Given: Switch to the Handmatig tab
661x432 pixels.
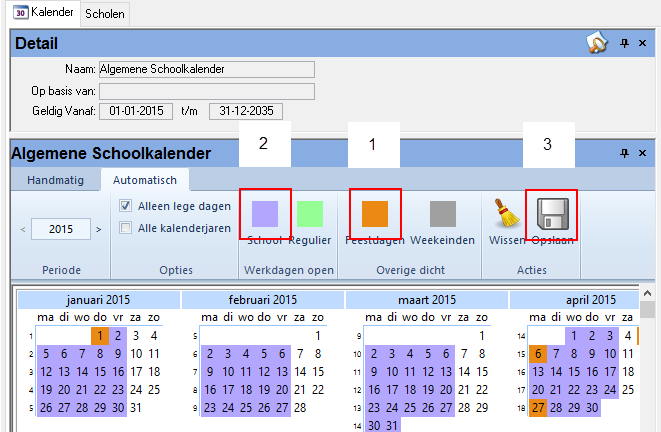Looking at the screenshot, I should click(55, 180).
